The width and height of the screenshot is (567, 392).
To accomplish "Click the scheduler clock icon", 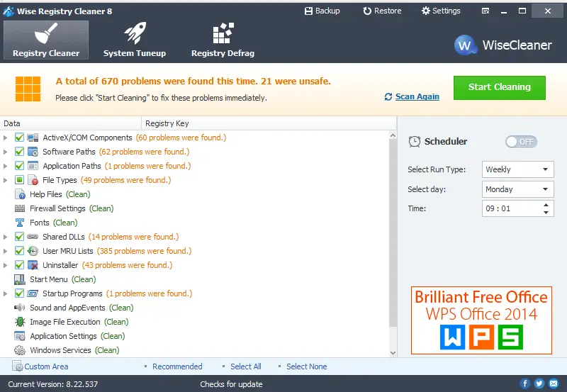I will (415, 141).
